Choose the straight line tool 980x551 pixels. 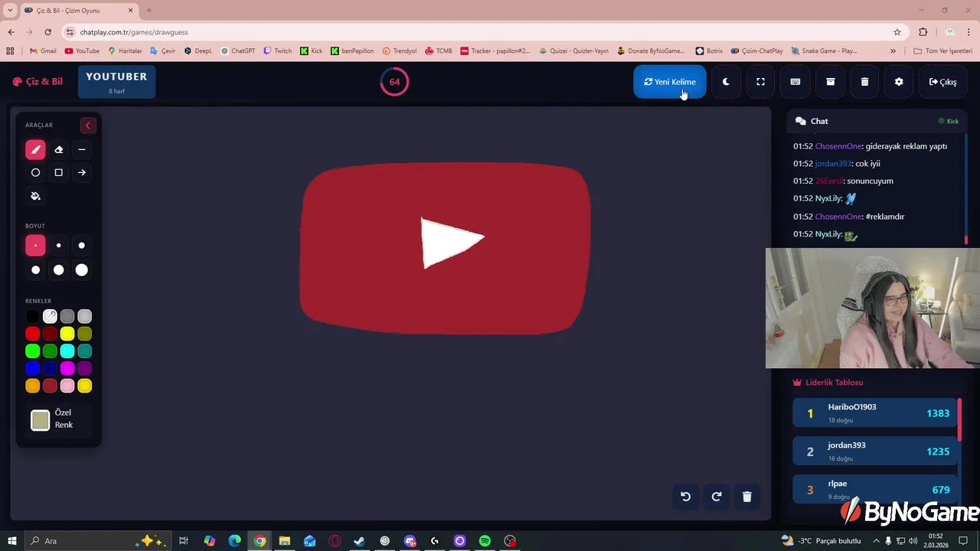tap(82, 150)
